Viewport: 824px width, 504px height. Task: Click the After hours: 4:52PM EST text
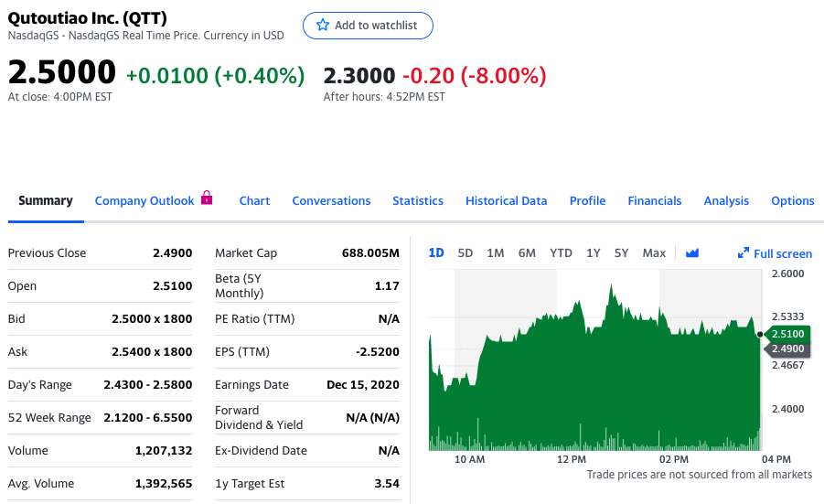point(384,97)
